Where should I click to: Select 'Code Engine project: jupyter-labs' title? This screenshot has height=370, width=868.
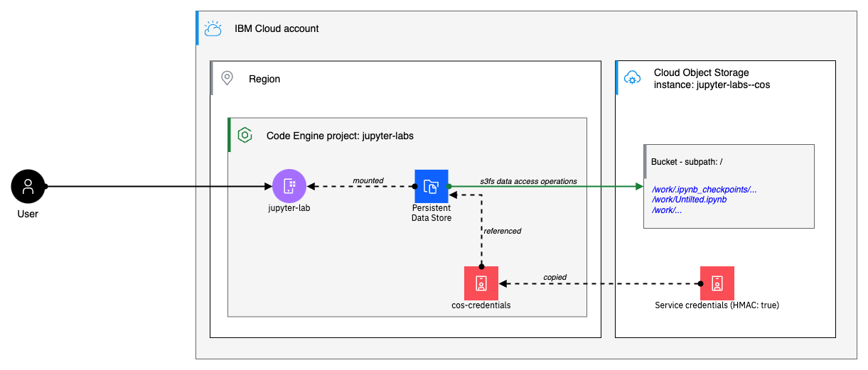click(340, 136)
